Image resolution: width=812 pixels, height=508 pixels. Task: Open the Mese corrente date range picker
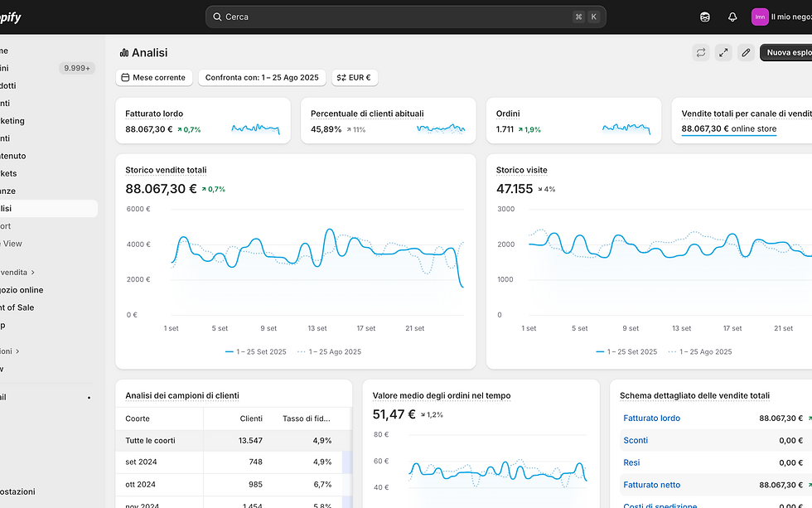pyautogui.click(x=154, y=78)
